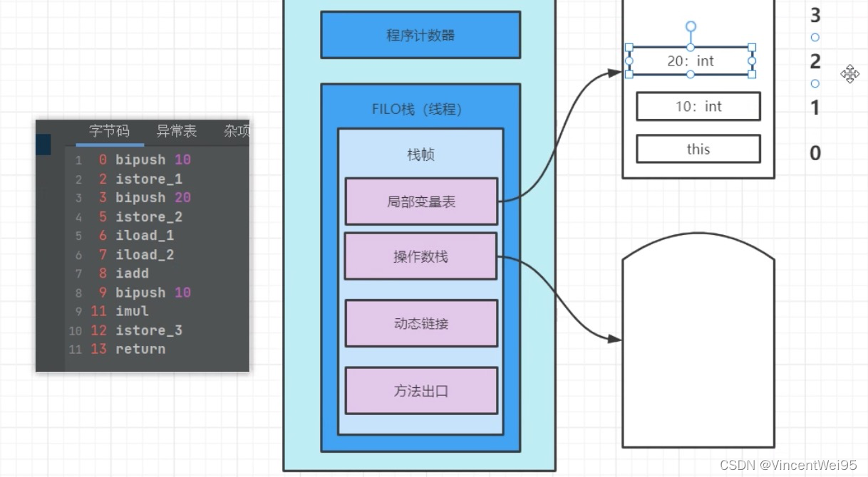Toggle the small circle beside slot number 1

pyautogui.click(x=815, y=83)
